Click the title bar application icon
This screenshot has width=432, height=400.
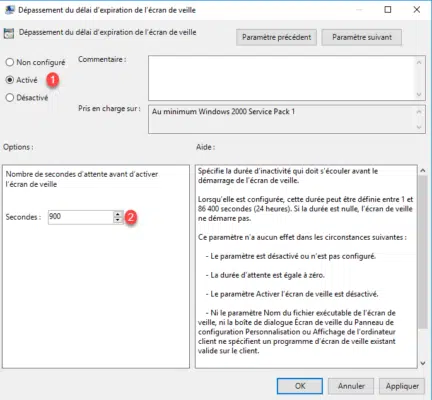(10, 10)
